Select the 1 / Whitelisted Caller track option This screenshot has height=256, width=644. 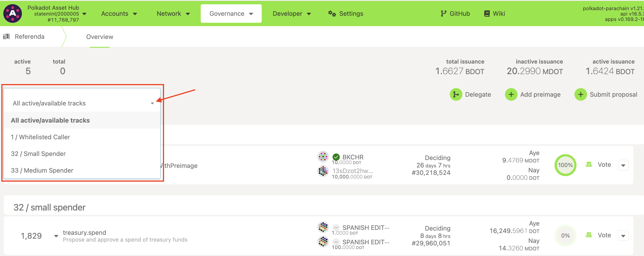pyautogui.click(x=40, y=137)
